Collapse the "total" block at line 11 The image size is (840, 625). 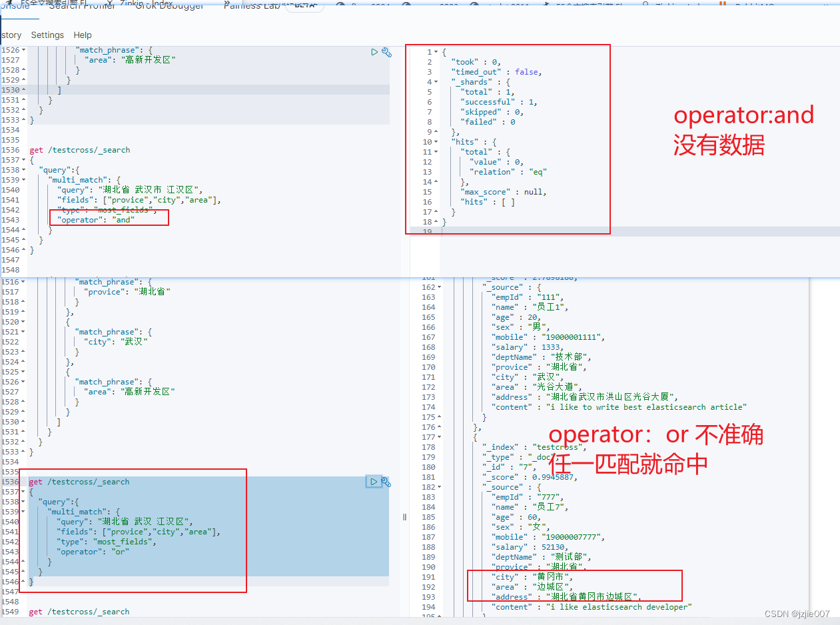436,152
